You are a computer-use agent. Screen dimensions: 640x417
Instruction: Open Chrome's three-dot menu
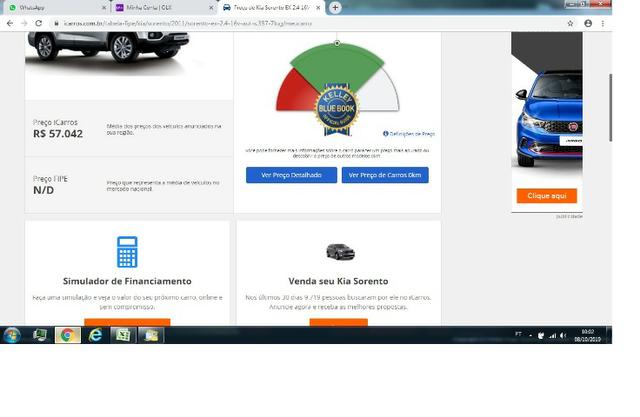pyautogui.click(x=603, y=23)
